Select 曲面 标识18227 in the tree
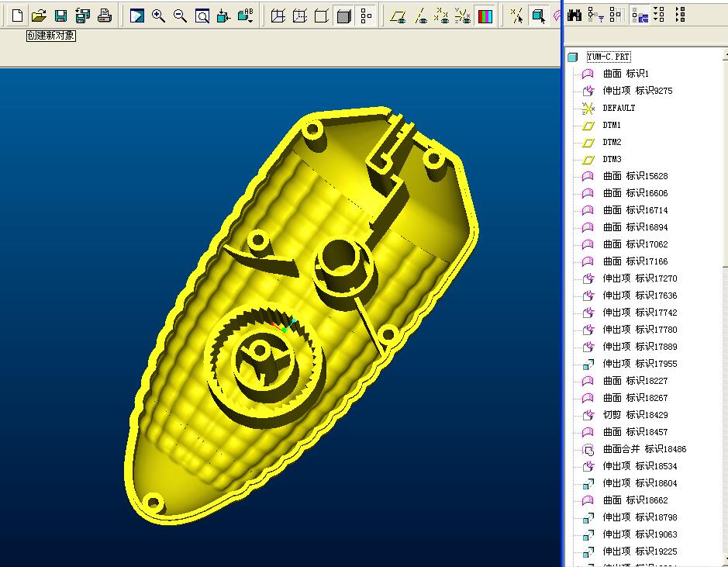Screen dimensions: 728x567 point(635,381)
